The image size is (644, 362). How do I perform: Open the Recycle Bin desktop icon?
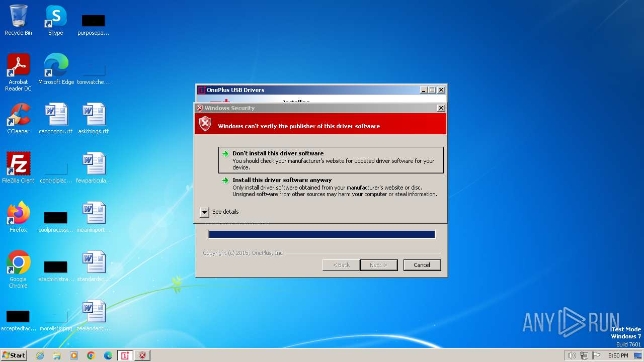click(18, 20)
